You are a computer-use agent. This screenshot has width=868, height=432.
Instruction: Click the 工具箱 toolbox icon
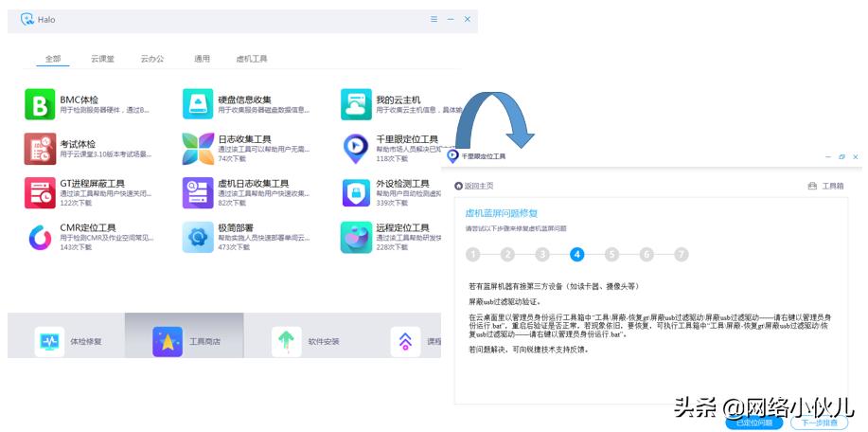pyautogui.click(x=813, y=186)
